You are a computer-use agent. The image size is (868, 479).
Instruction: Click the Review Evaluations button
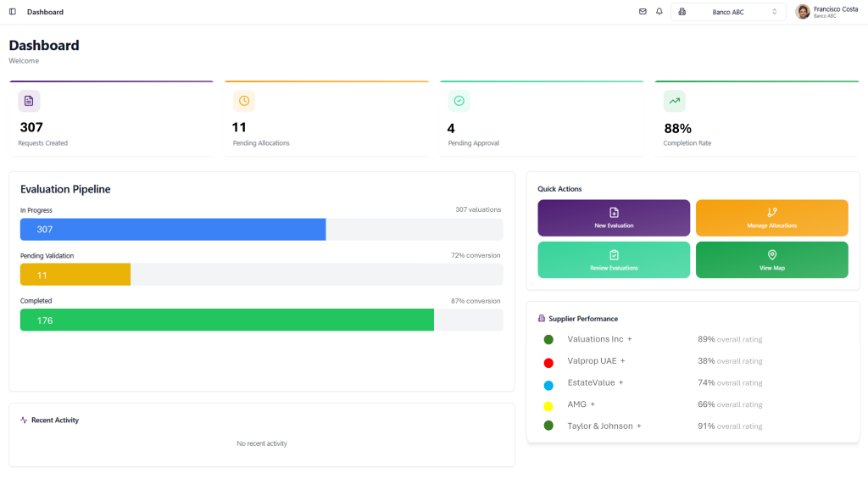click(614, 259)
